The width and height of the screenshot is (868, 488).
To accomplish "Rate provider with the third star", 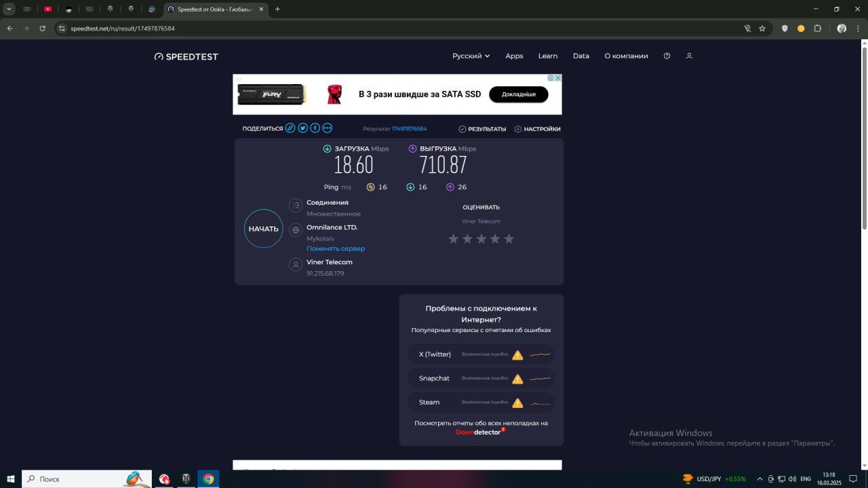I will click(481, 239).
